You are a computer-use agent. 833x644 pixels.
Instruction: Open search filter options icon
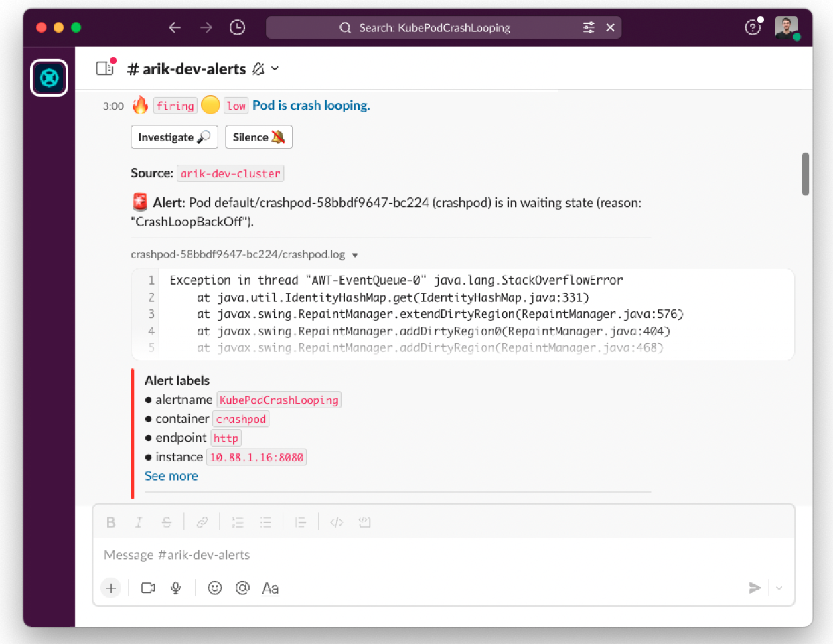tap(588, 27)
